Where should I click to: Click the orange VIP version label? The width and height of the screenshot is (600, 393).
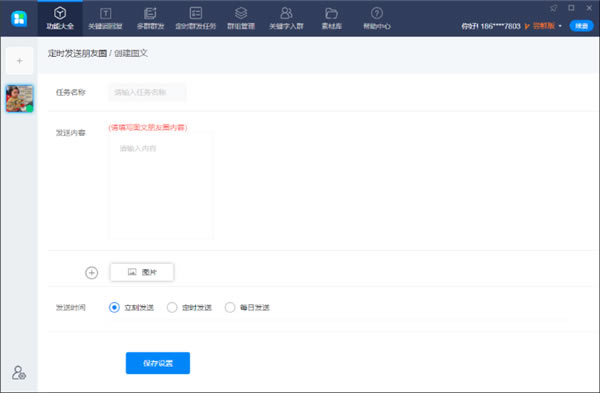[x=540, y=26]
